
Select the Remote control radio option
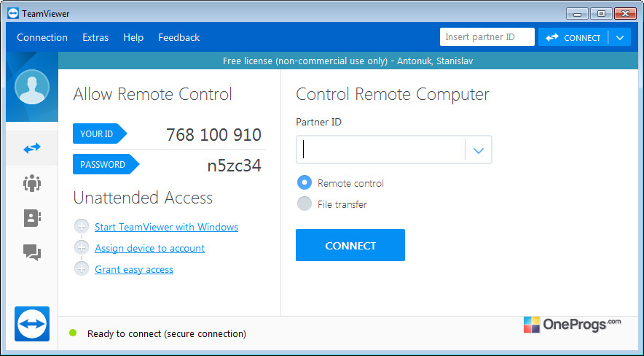click(305, 182)
